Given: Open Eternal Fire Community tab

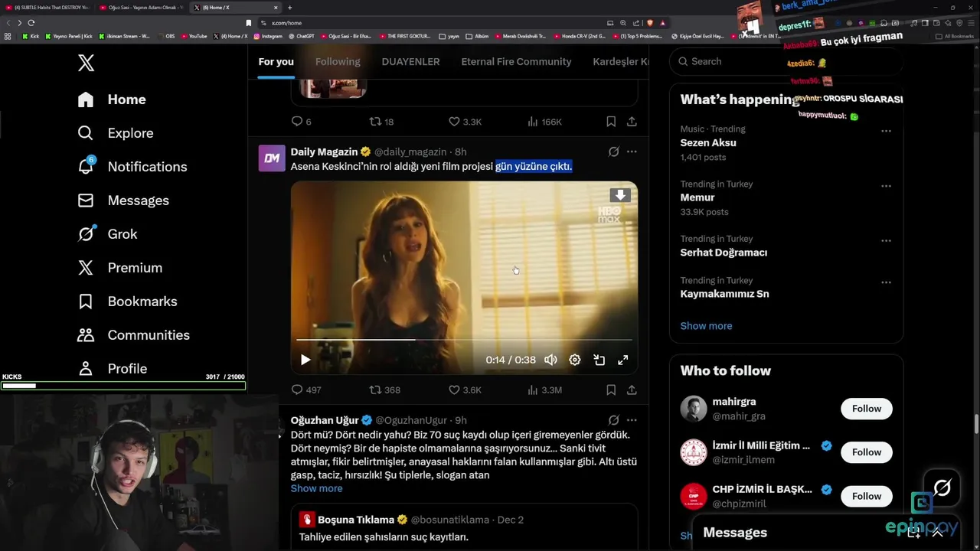Looking at the screenshot, I should click(x=516, y=61).
